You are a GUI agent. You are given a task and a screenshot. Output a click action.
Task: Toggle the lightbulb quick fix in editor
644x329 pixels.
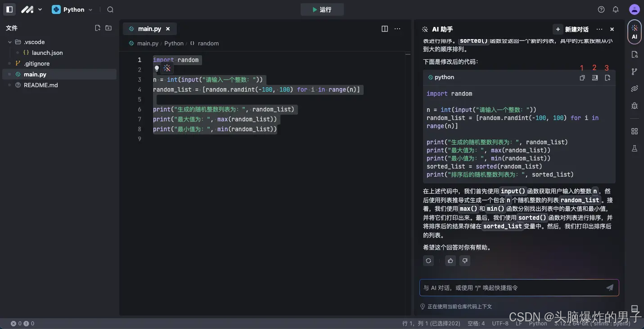tap(157, 68)
